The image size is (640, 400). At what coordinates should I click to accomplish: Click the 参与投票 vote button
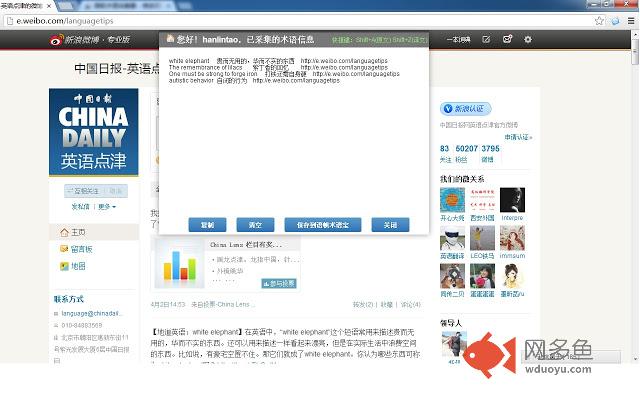point(279,283)
